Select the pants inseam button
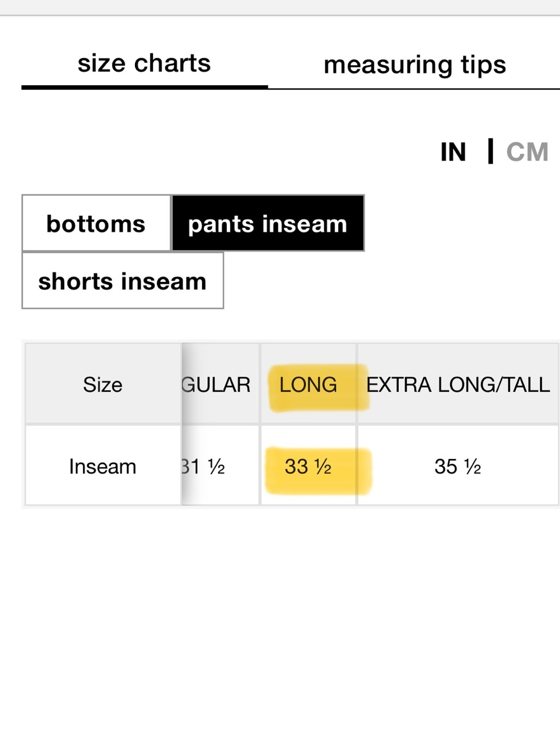The width and height of the screenshot is (560, 747). point(268,223)
